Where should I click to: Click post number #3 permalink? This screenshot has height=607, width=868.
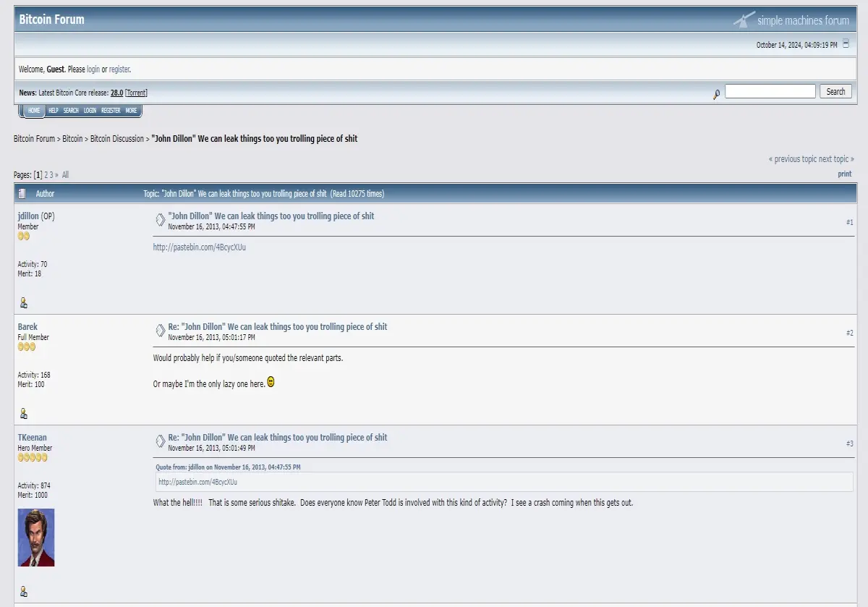point(850,443)
